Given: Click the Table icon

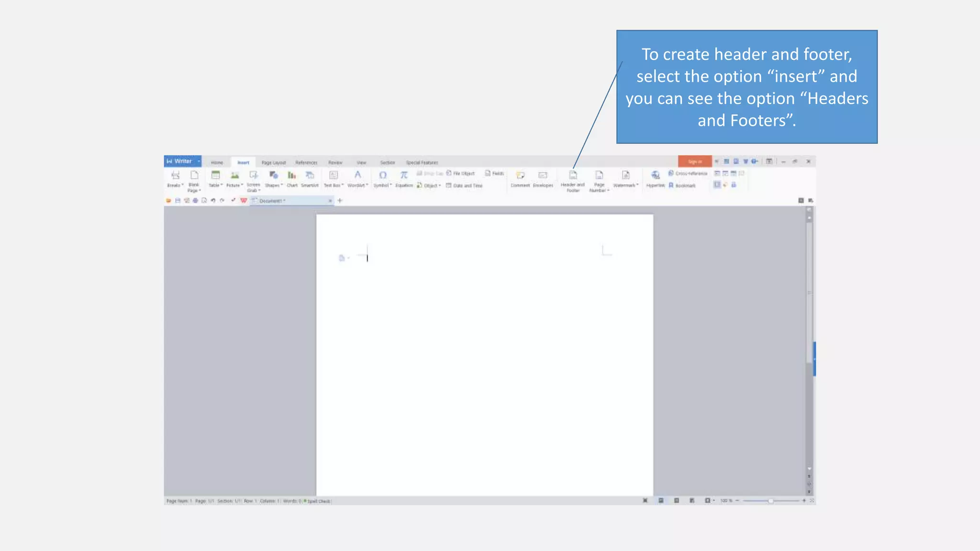Looking at the screenshot, I should pos(215,175).
